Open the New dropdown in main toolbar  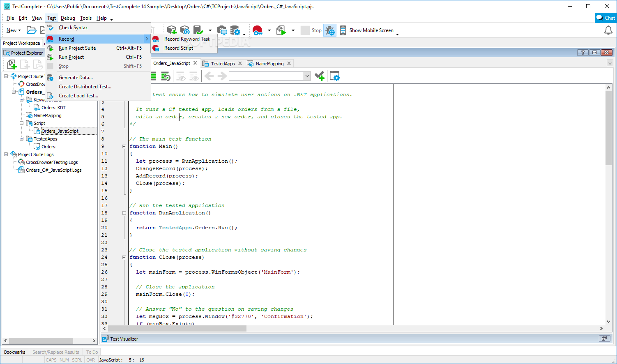[x=14, y=30]
